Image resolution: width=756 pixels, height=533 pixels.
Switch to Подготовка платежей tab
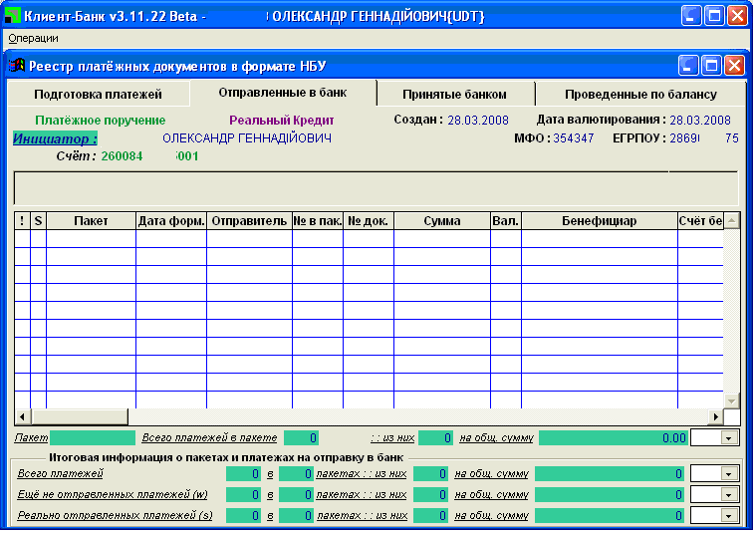click(x=98, y=95)
